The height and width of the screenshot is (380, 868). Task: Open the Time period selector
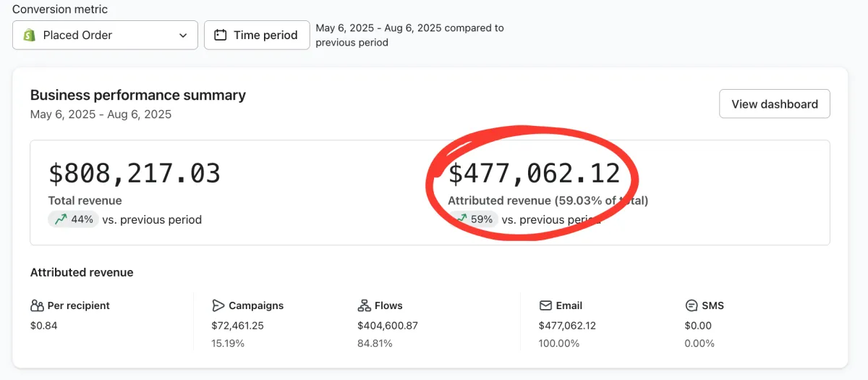coord(257,35)
